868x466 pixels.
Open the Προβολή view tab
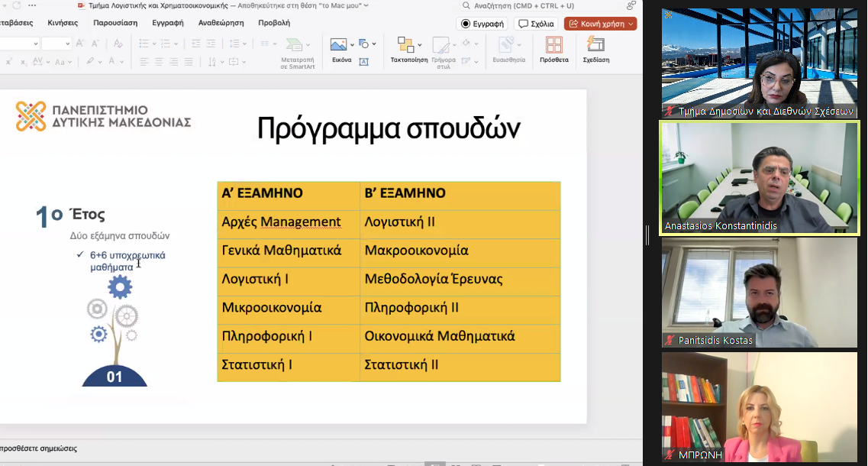tap(274, 23)
